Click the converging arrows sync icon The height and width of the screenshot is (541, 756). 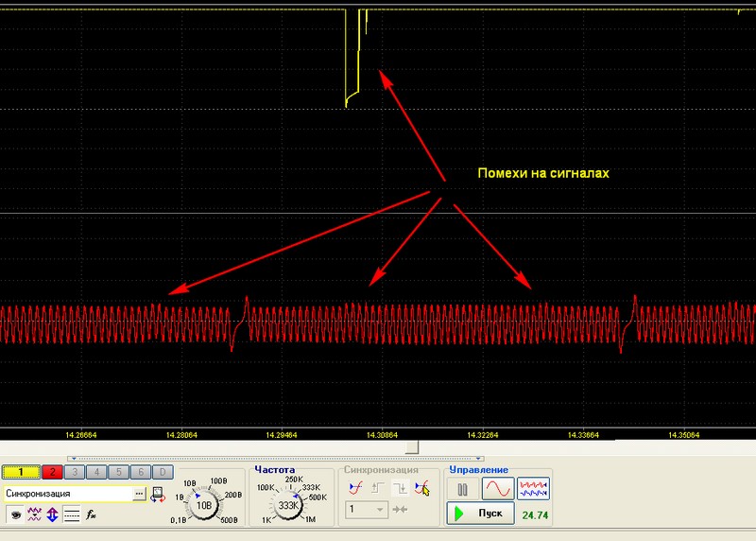(x=400, y=510)
